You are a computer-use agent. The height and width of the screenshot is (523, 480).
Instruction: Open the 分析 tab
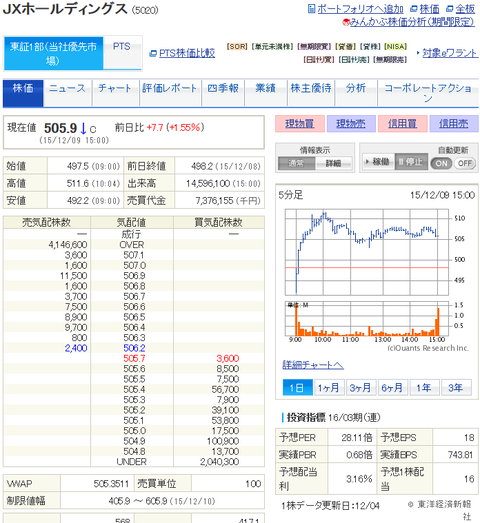pyautogui.click(x=356, y=93)
